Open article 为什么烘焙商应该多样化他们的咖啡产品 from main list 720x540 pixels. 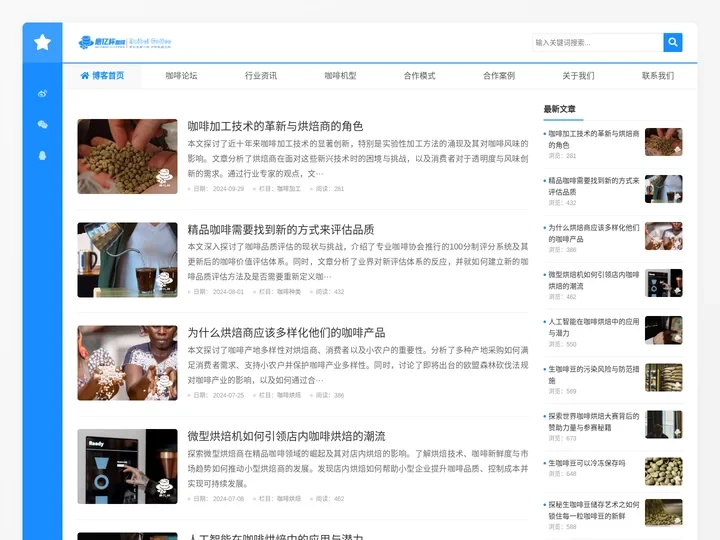coord(287,332)
